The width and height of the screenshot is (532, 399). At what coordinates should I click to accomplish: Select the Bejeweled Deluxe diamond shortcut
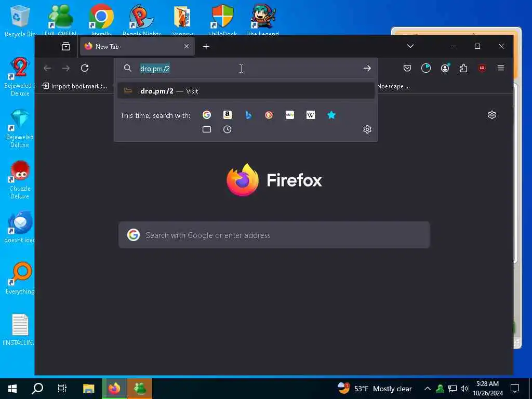(x=20, y=129)
